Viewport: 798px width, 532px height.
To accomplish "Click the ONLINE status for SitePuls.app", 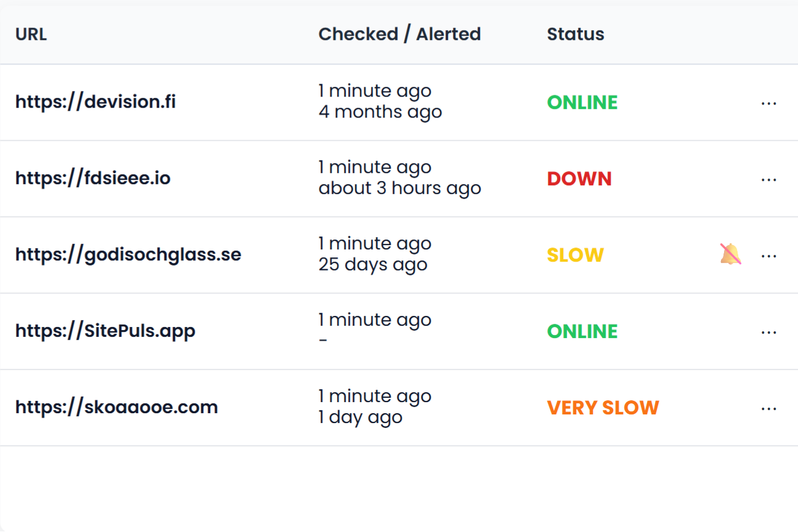I will tap(582, 331).
